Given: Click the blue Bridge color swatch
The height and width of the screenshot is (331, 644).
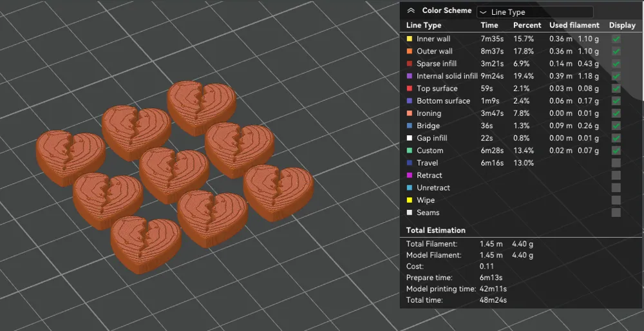Looking at the screenshot, I should (409, 126).
